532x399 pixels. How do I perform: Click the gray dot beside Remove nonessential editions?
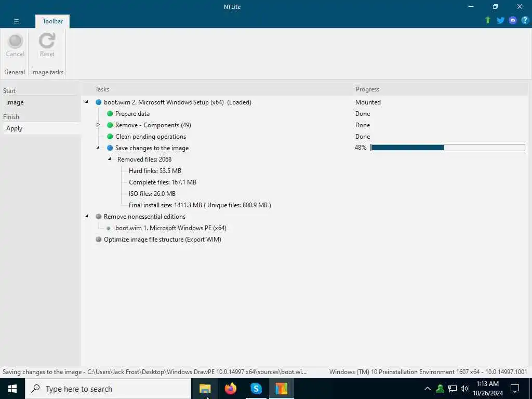[x=98, y=217]
